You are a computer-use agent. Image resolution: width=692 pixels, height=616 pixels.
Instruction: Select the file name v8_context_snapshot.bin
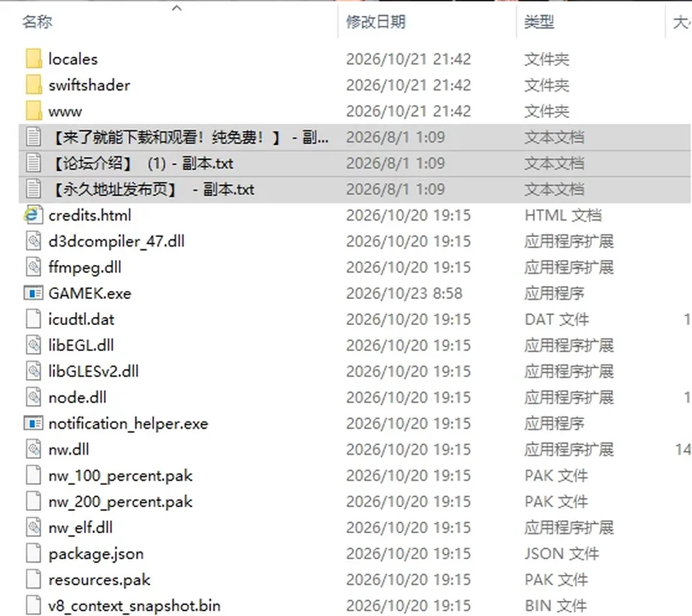click(135, 605)
